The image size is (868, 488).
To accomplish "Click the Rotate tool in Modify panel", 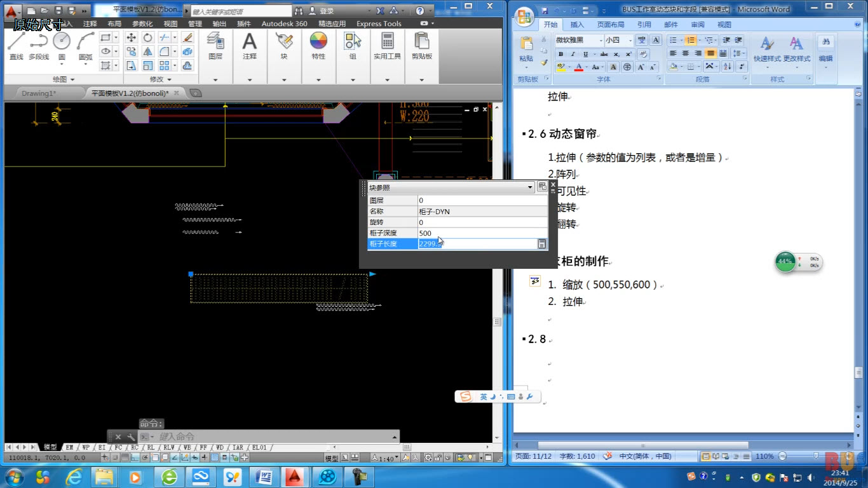I will 147,37.
